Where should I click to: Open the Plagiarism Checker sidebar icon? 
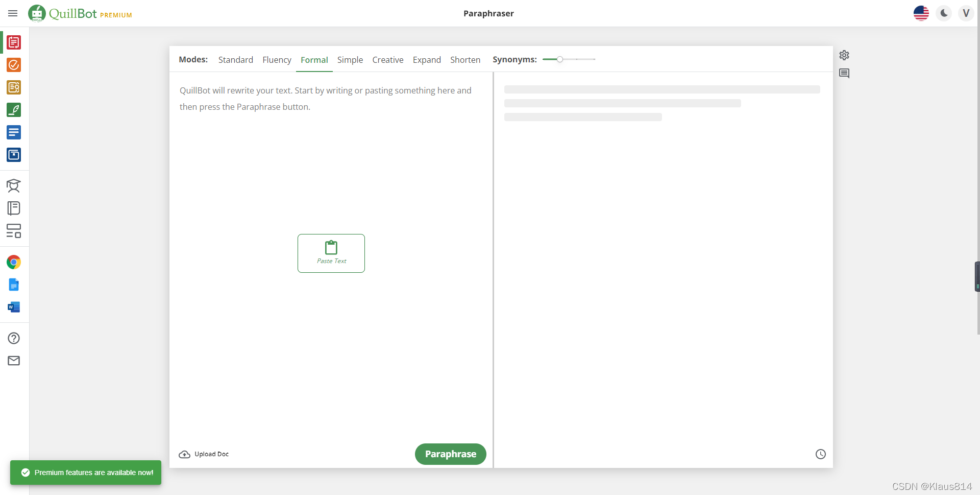[x=14, y=87]
